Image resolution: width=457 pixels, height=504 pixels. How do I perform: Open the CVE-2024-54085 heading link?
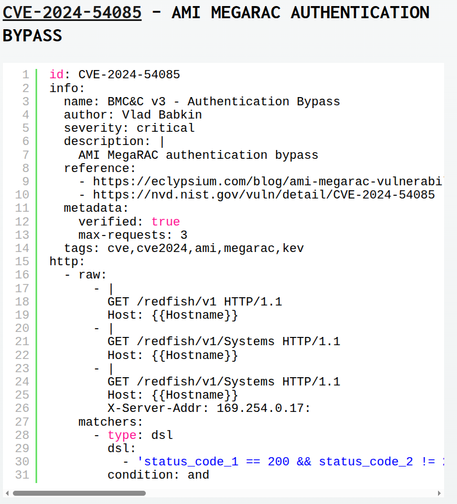[72, 13]
